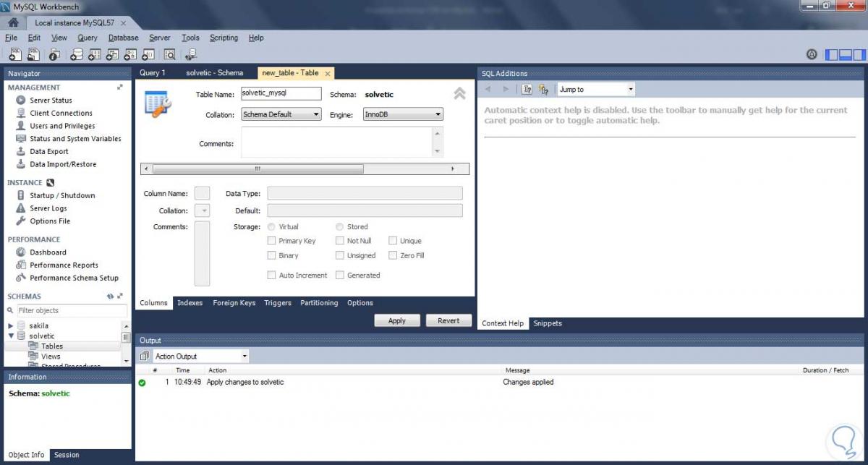Toggle the bottom output panel icon
This screenshot has height=465, width=868.
click(x=846, y=54)
